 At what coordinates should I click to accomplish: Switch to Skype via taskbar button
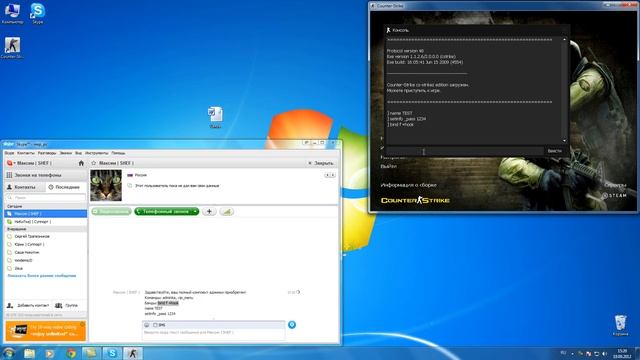pyautogui.click(x=112, y=353)
